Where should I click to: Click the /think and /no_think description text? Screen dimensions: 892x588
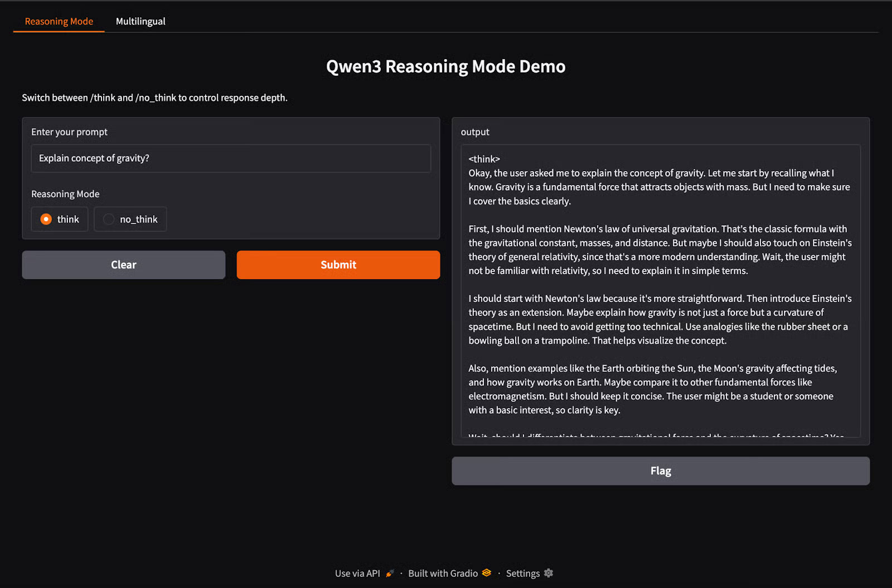coord(154,98)
